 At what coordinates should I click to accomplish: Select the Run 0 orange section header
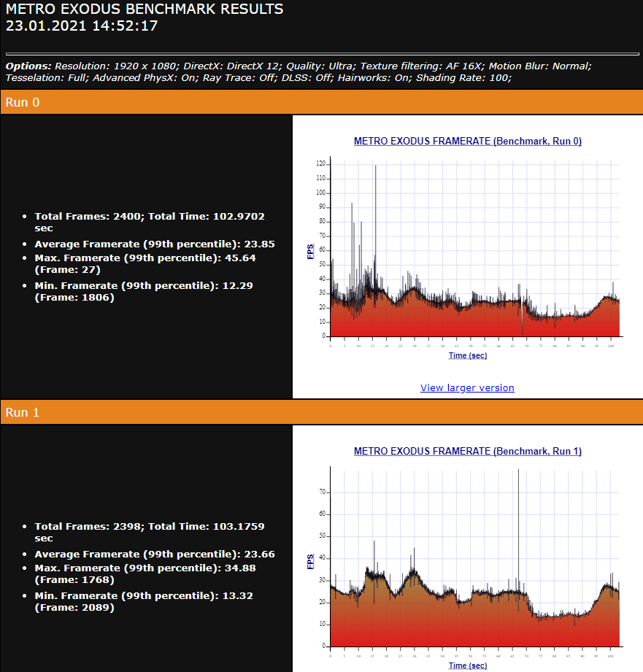pyautogui.click(x=321, y=102)
